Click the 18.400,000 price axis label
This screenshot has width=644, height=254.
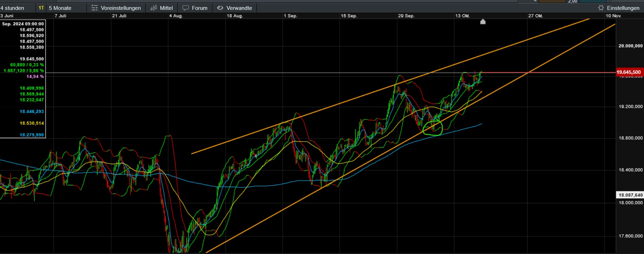[630, 170]
